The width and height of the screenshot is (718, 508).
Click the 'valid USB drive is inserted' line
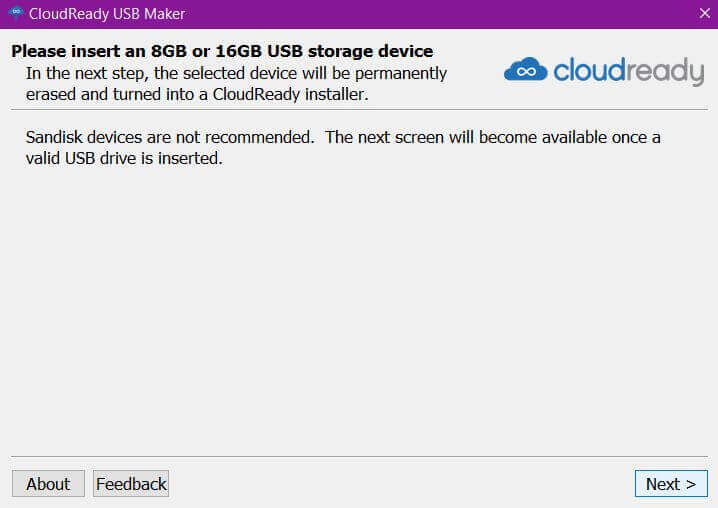(x=124, y=158)
